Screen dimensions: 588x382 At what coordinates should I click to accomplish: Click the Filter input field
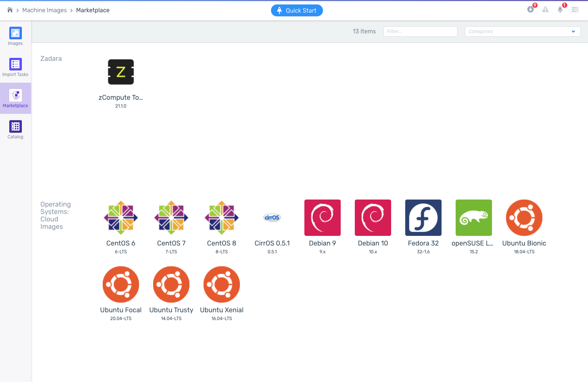click(x=420, y=32)
